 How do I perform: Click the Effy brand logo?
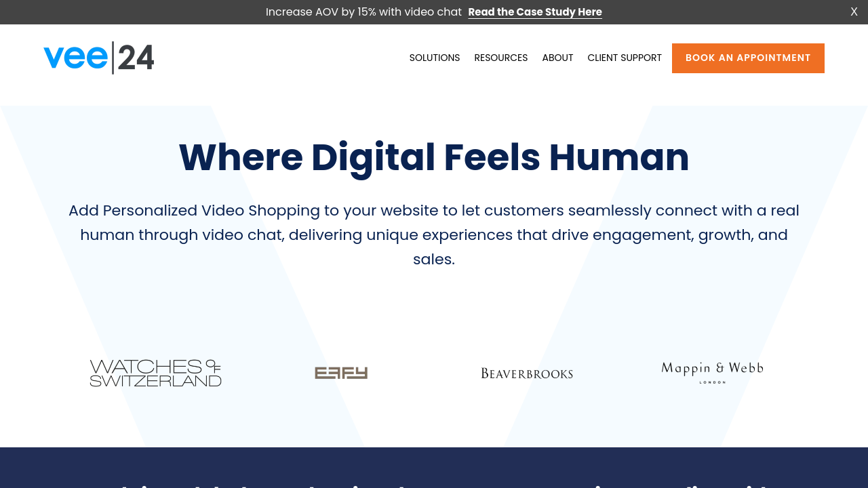341,373
